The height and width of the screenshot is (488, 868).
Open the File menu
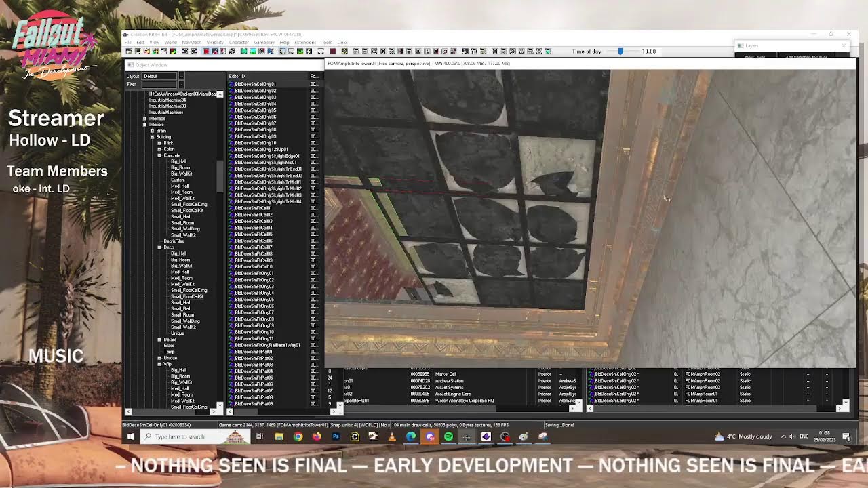[127, 42]
